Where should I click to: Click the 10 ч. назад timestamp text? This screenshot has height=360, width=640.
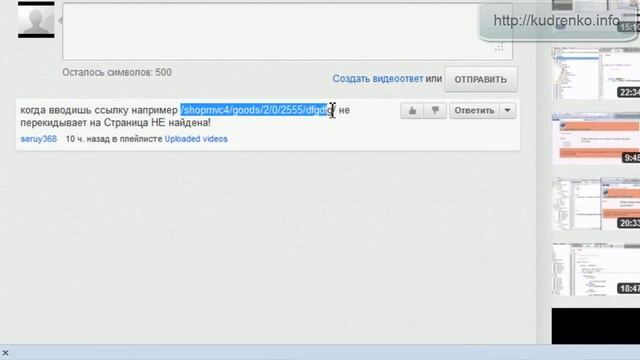(87, 139)
